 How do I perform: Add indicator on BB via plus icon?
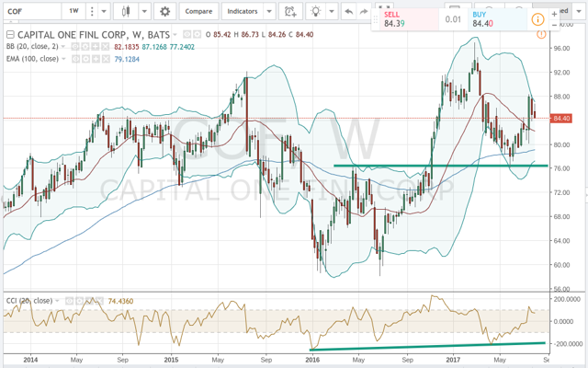point(96,47)
